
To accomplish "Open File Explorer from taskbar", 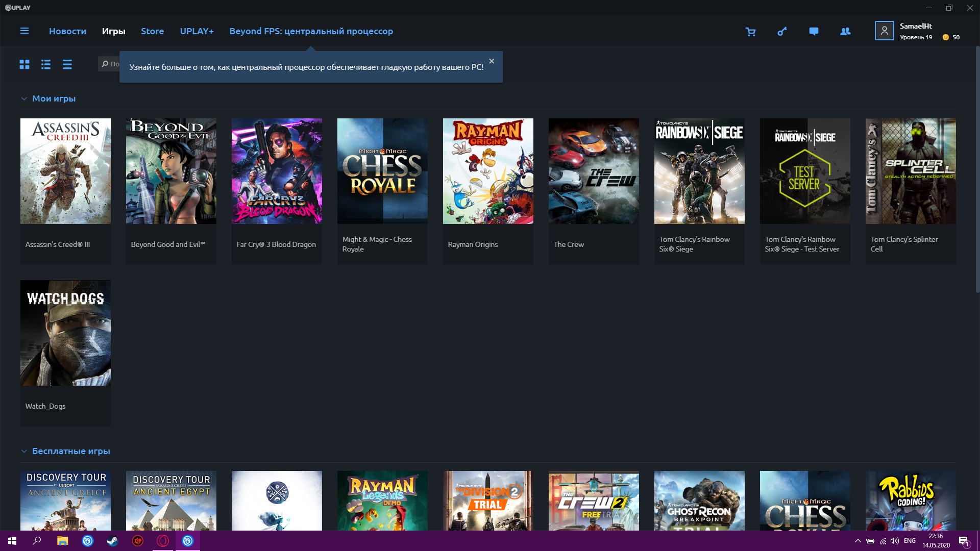I will click(x=62, y=541).
